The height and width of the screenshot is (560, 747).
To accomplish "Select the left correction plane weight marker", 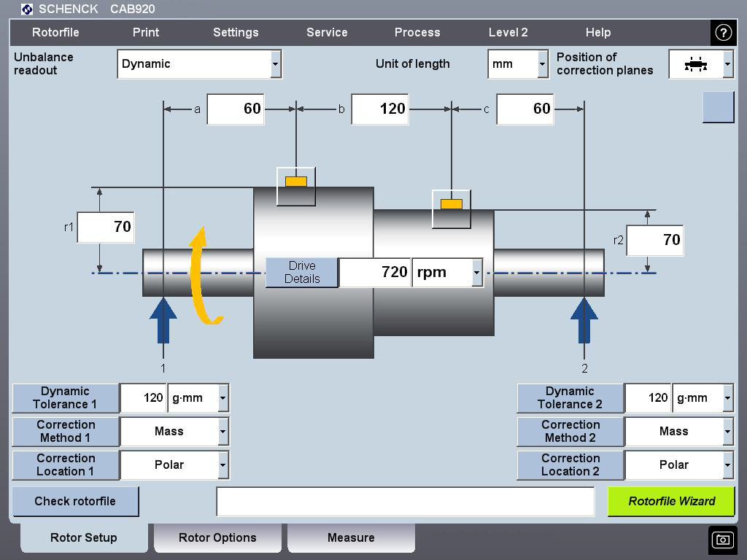I will click(296, 182).
